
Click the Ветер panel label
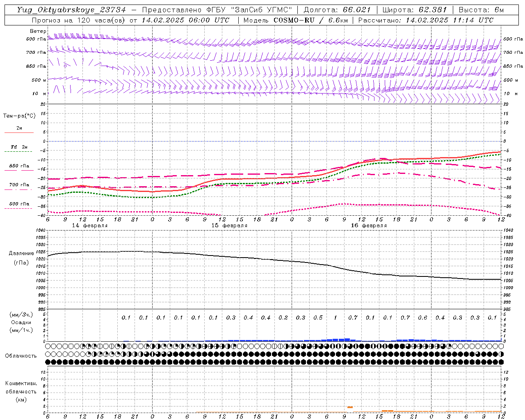point(38,31)
